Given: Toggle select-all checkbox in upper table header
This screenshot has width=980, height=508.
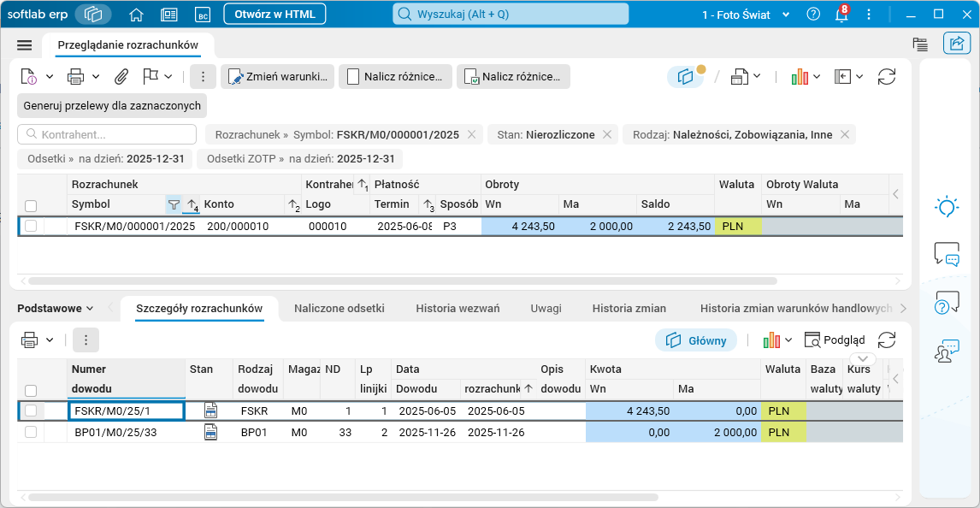Looking at the screenshot, I should pyautogui.click(x=31, y=205).
